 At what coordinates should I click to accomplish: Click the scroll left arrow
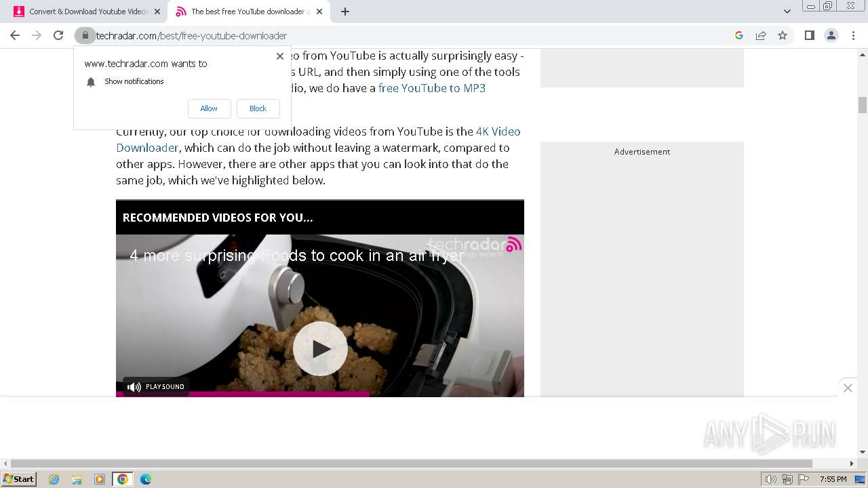(6, 464)
